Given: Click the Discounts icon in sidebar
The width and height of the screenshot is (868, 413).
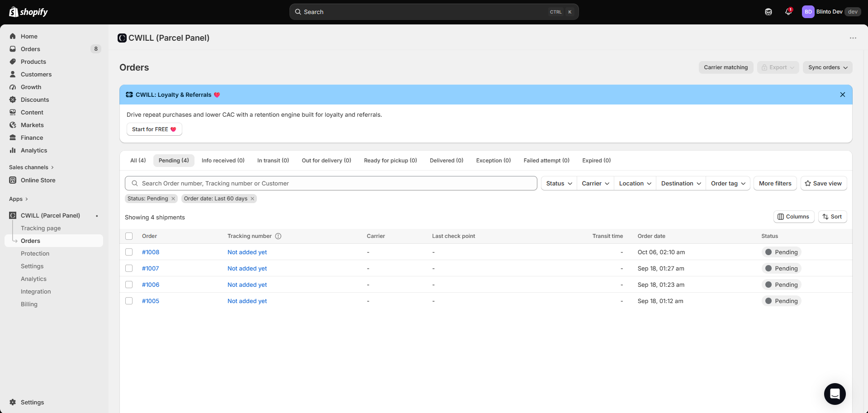Looking at the screenshot, I should tap(13, 100).
